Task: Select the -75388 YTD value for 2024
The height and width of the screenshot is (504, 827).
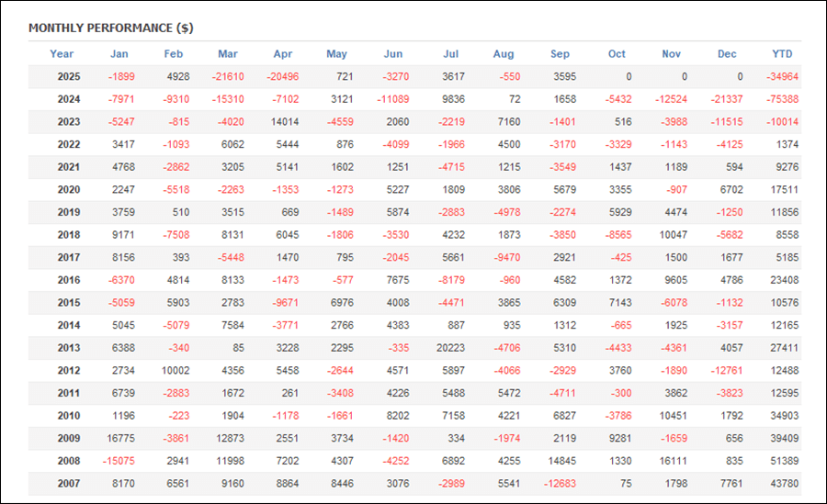Action: tap(782, 99)
